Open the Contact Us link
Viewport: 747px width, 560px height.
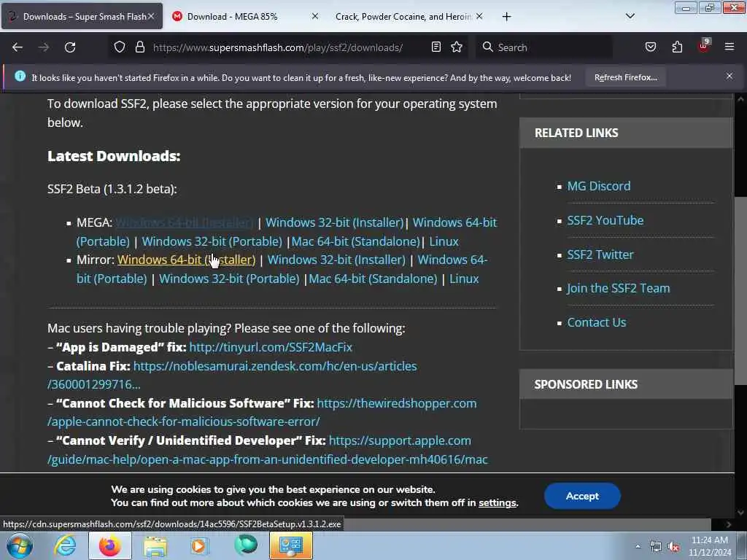coord(597,322)
